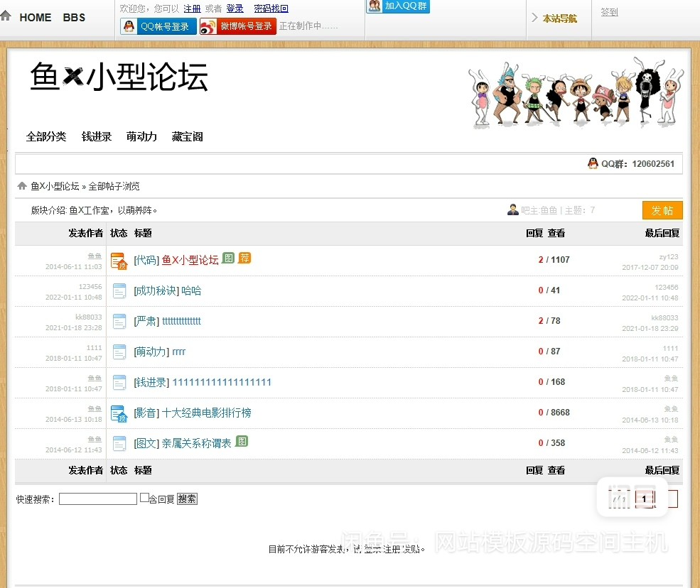Image resolution: width=700 pixels, height=588 pixels.
Task: Click the thread icon for tttttttttttttt post
Action: click(x=119, y=321)
